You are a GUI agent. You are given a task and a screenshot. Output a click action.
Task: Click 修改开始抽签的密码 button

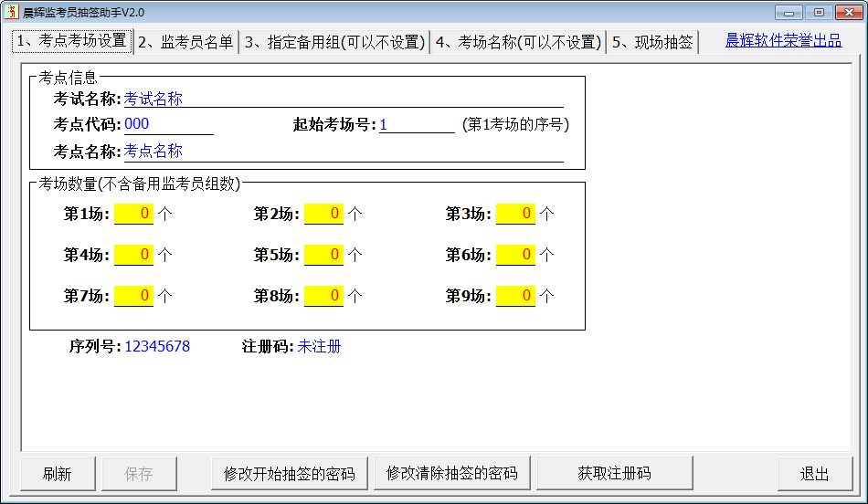tap(289, 474)
